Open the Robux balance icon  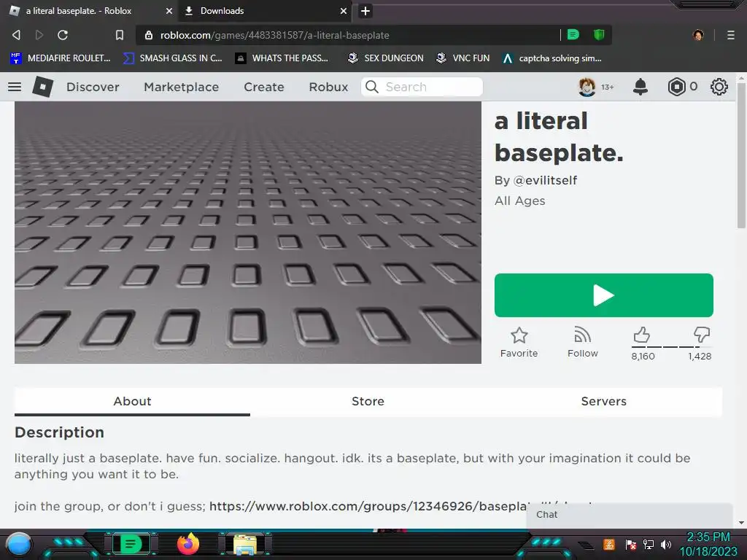pos(676,87)
